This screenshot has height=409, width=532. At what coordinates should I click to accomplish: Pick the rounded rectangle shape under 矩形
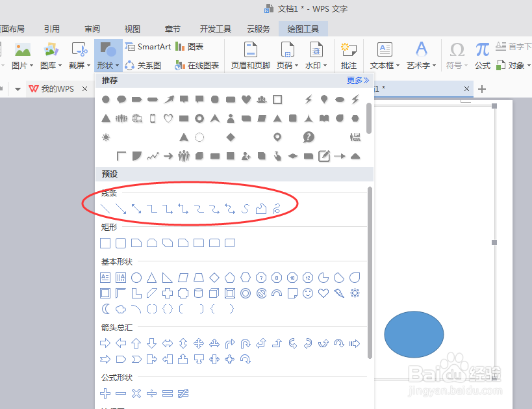click(121, 243)
